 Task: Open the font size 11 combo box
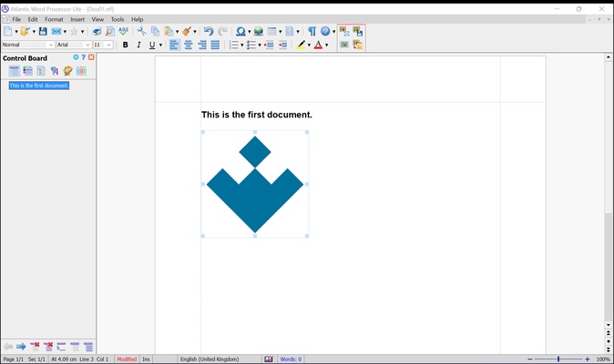[x=103, y=45]
